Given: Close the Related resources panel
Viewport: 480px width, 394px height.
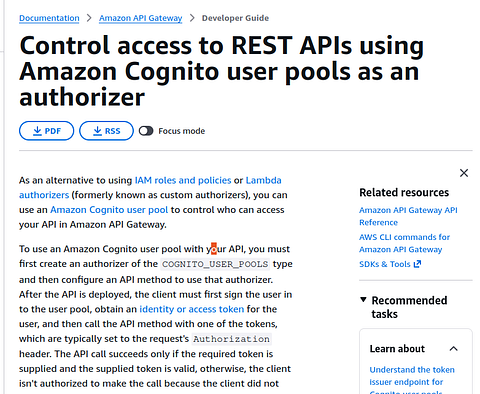Looking at the screenshot, I should click(464, 173).
